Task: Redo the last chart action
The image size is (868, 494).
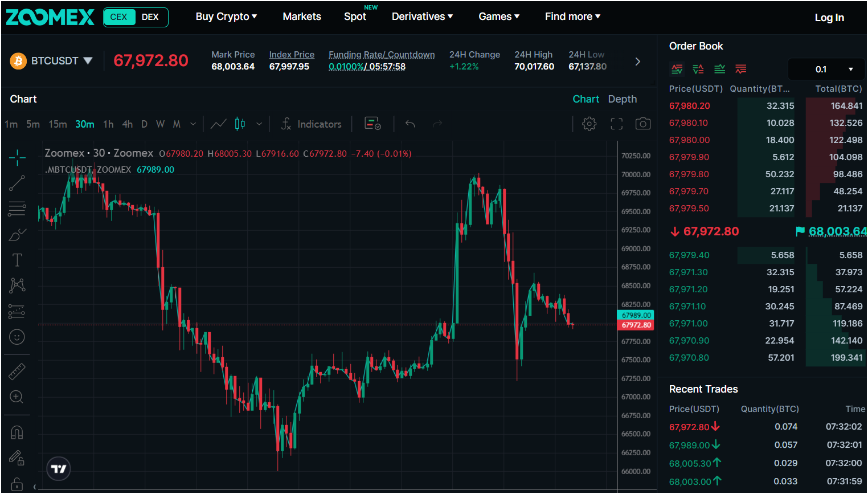Action: tap(437, 124)
